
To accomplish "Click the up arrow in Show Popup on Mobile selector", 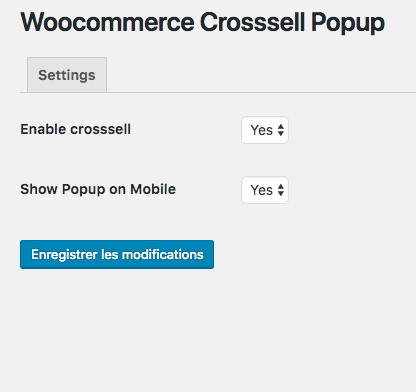I will click(x=281, y=186).
